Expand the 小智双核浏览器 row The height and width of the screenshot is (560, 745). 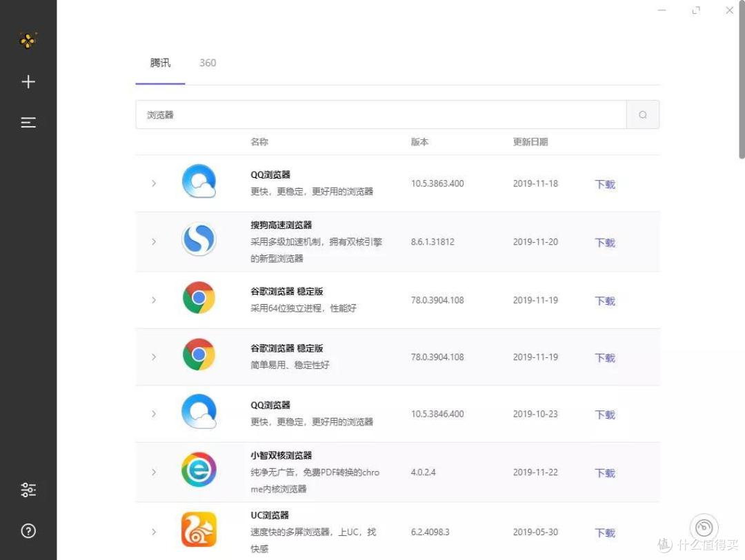153,472
